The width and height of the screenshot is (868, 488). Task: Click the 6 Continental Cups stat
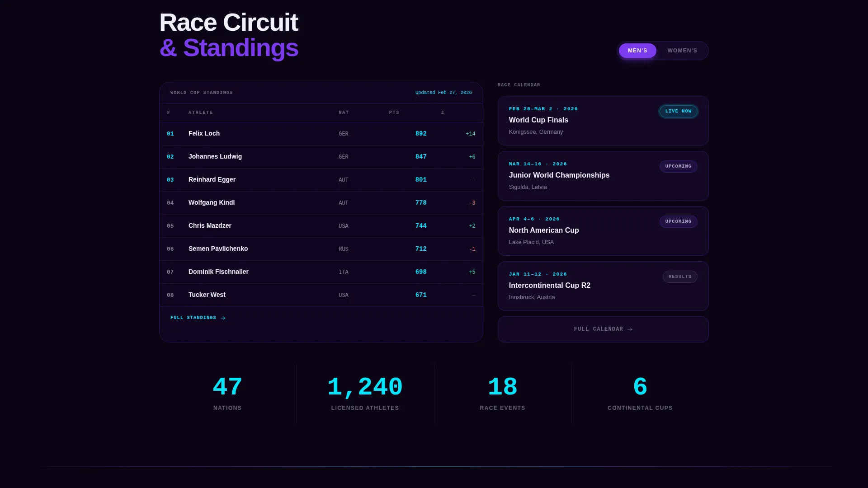640,393
